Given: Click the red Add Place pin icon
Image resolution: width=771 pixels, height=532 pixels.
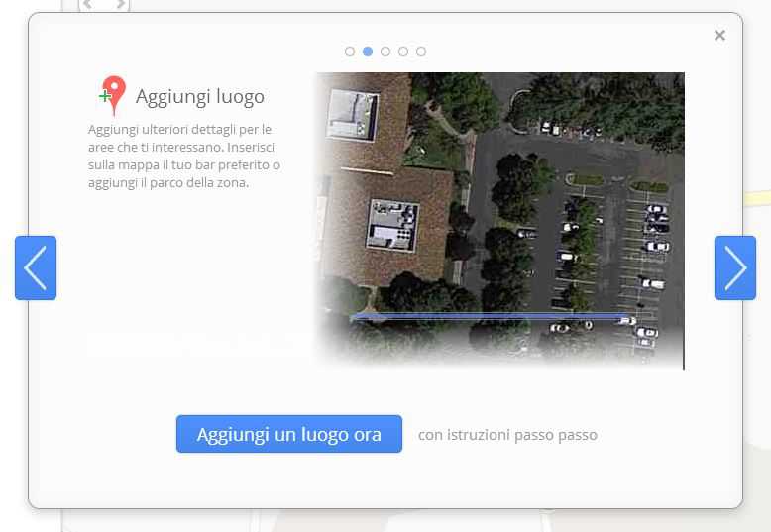Looking at the screenshot, I should click(114, 95).
